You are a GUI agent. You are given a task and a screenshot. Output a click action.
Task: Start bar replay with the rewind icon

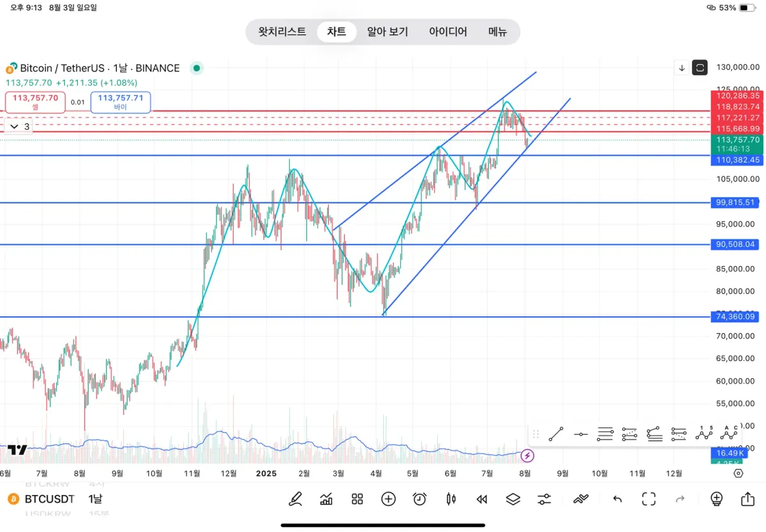[482, 499]
